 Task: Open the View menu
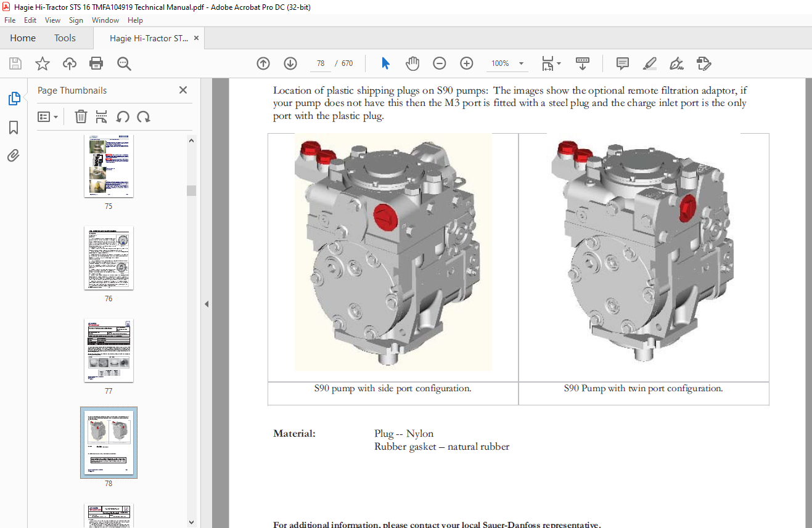[53, 20]
